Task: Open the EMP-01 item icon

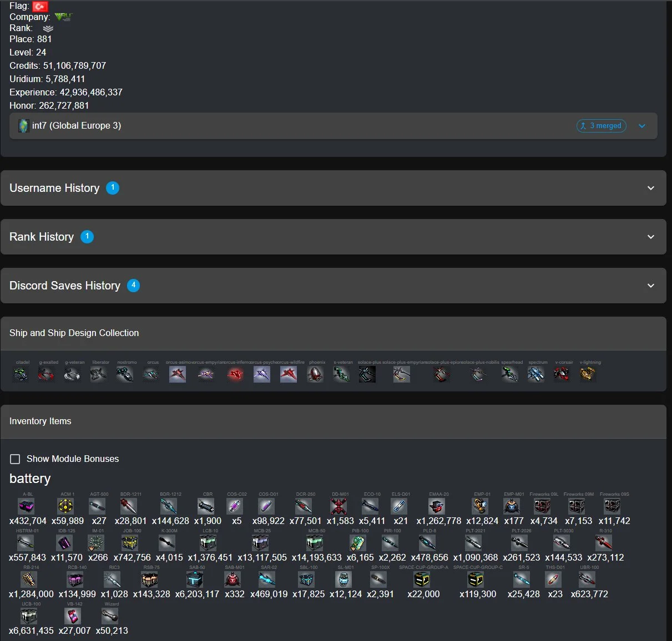Action: [480, 506]
